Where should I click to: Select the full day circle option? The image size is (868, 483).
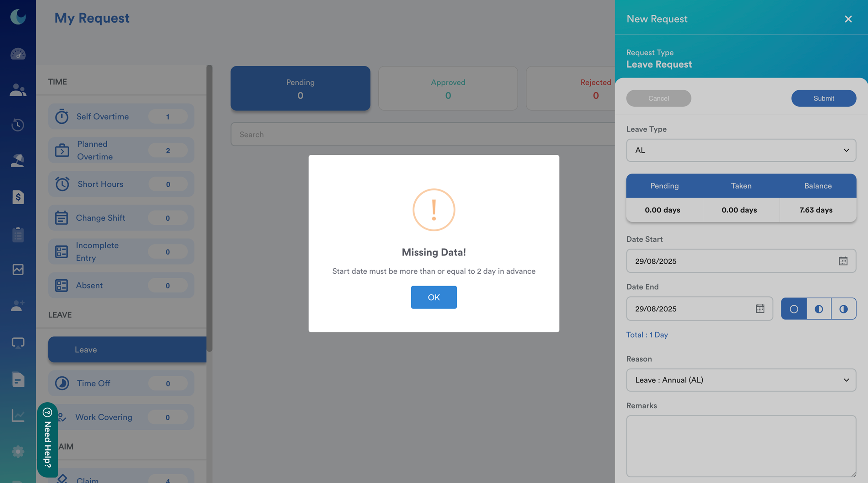pyautogui.click(x=794, y=309)
